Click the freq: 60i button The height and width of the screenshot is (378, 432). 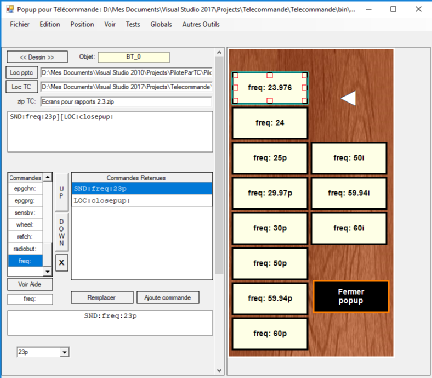(x=349, y=228)
